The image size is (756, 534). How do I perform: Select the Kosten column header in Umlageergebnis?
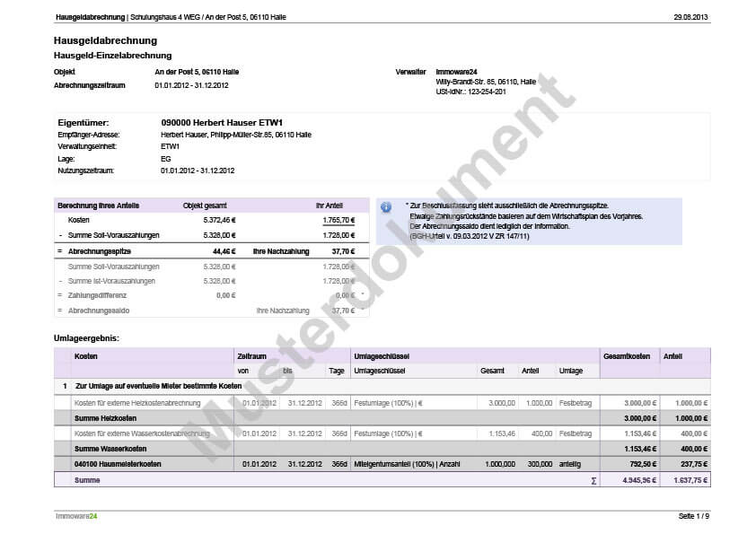point(86,356)
